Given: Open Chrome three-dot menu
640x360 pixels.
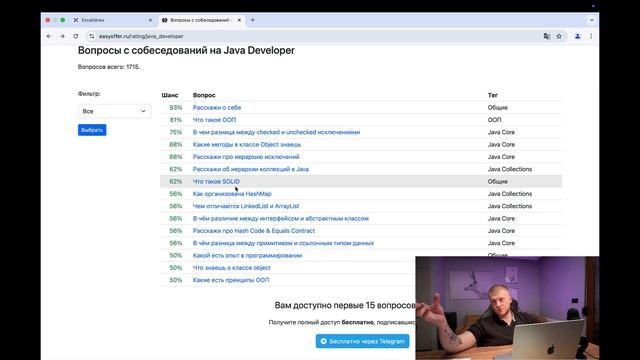Looking at the screenshot, I should point(591,36).
